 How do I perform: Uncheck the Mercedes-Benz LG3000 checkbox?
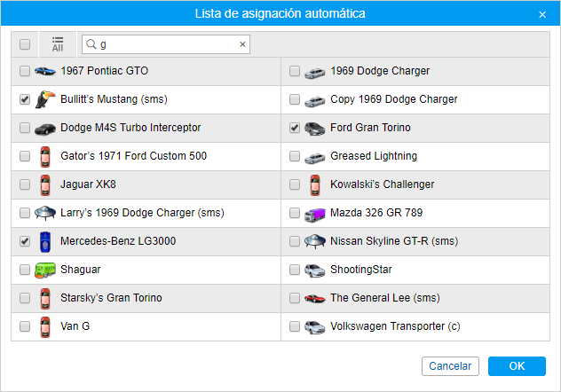[25, 241]
